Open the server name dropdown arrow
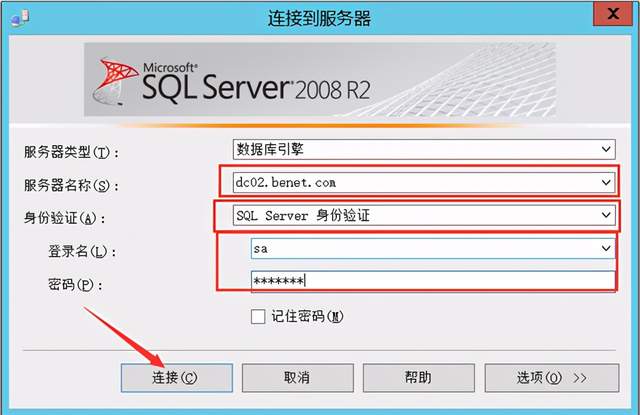 click(606, 182)
